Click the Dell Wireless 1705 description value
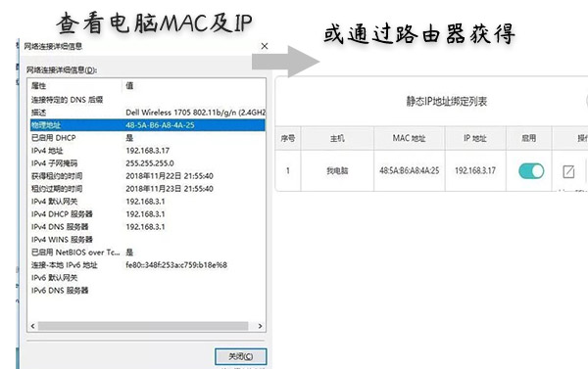 196,113
